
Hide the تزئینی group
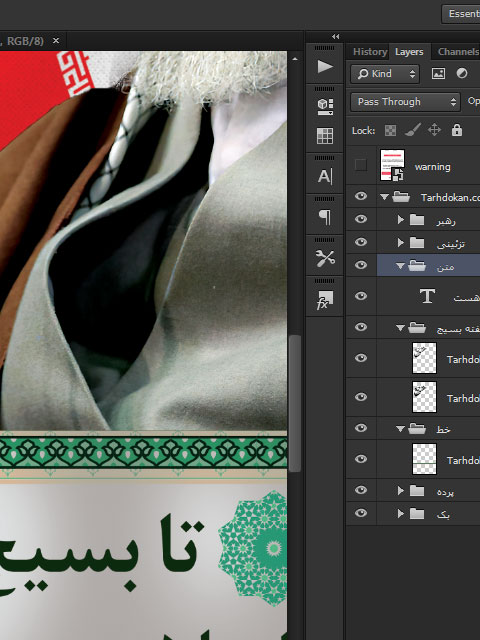(x=361, y=242)
